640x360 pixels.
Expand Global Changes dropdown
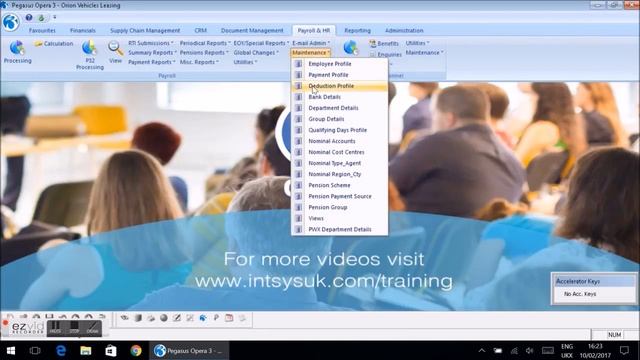coord(256,53)
